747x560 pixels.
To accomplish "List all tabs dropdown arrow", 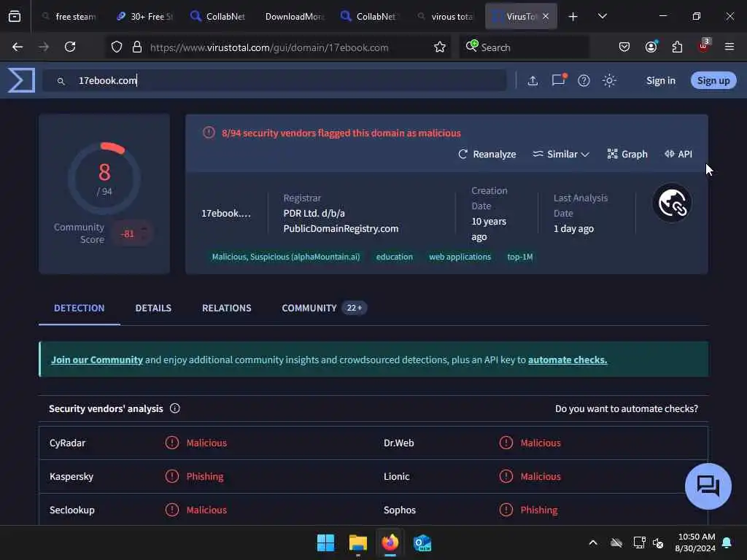I will tap(602, 16).
